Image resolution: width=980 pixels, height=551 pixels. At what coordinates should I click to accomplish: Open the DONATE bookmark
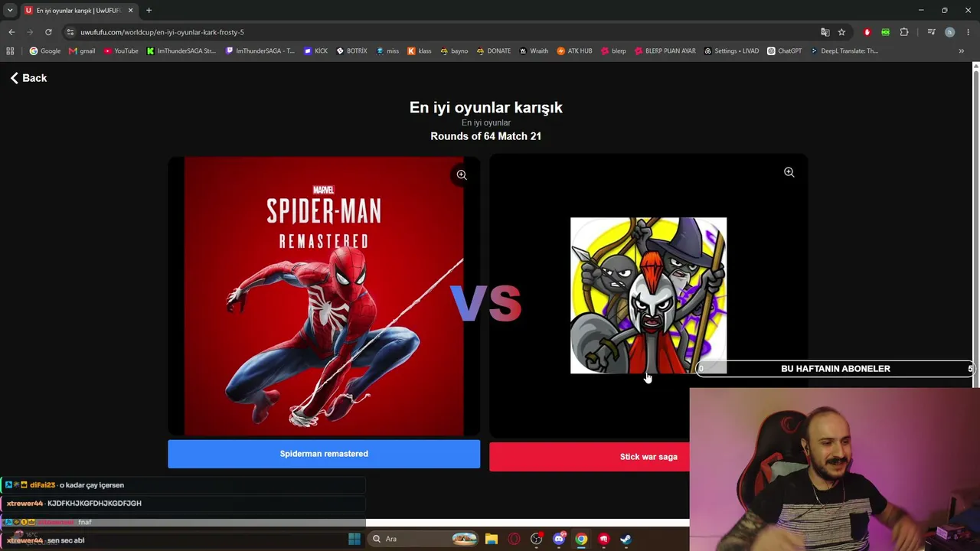tap(493, 51)
